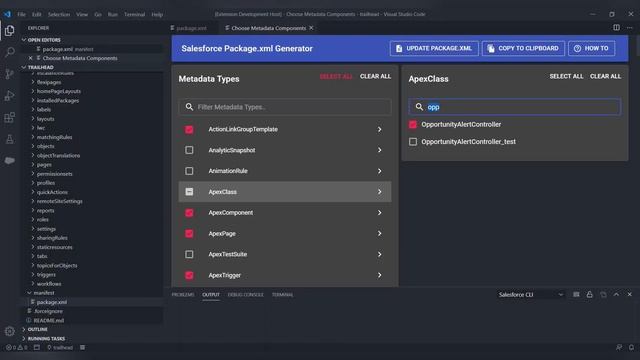
Task: Click Select All under Metadata Types
Action: pos(336,76)
